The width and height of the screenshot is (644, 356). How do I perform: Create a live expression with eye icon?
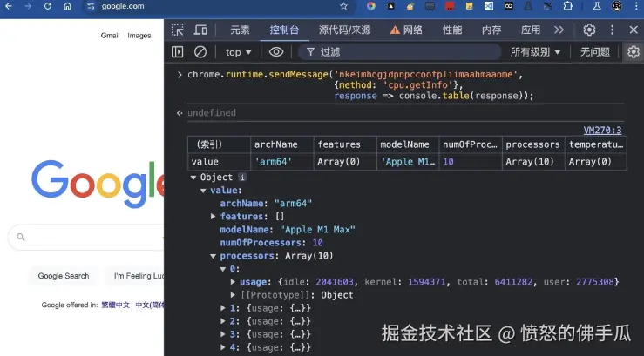(x=276, y=51)
